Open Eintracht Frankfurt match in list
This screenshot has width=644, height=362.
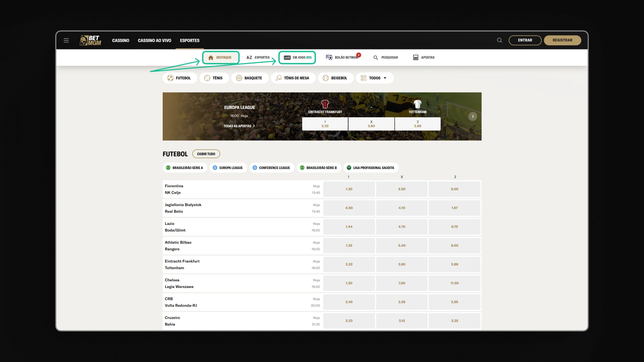(x=243, y=264)
